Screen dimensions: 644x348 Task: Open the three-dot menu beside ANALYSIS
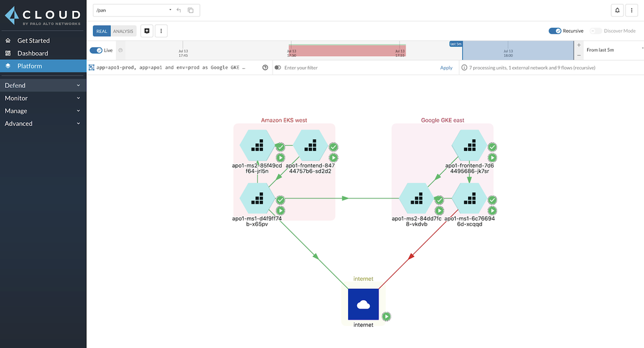coord(161,31)
